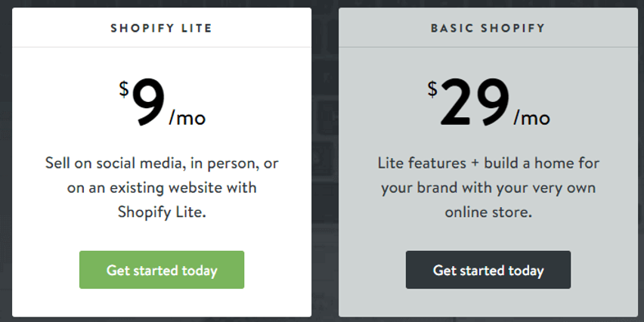Click the dollar sign beside the 29

tap(432, 89)
